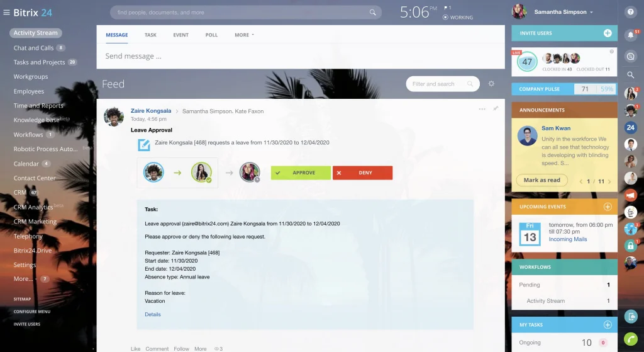644x352 pixels.
Task: Open the chat bubble icon in right bar
Action: (x=630, y=56)
